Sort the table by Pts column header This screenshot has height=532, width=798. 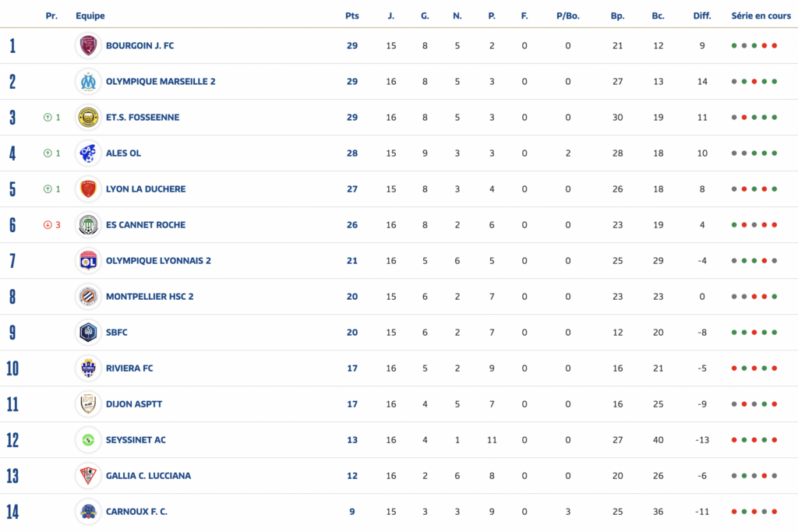(352, 16)
